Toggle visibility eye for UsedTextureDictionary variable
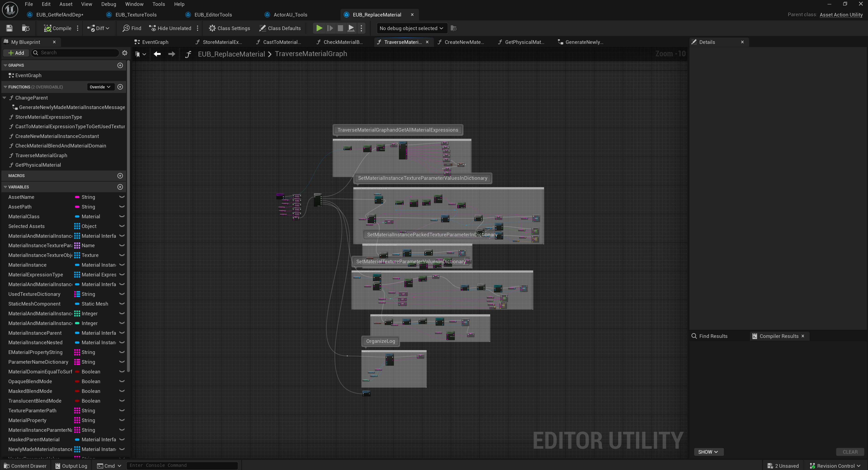868x470 pixels. [122, 294]
